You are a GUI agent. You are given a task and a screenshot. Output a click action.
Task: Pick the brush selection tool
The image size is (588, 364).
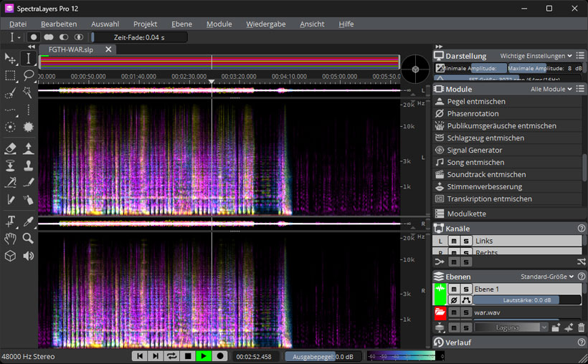(10, 92)
